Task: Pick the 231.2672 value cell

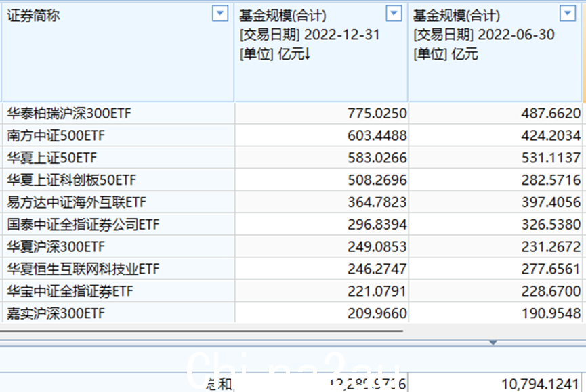Action: point(495,246)
